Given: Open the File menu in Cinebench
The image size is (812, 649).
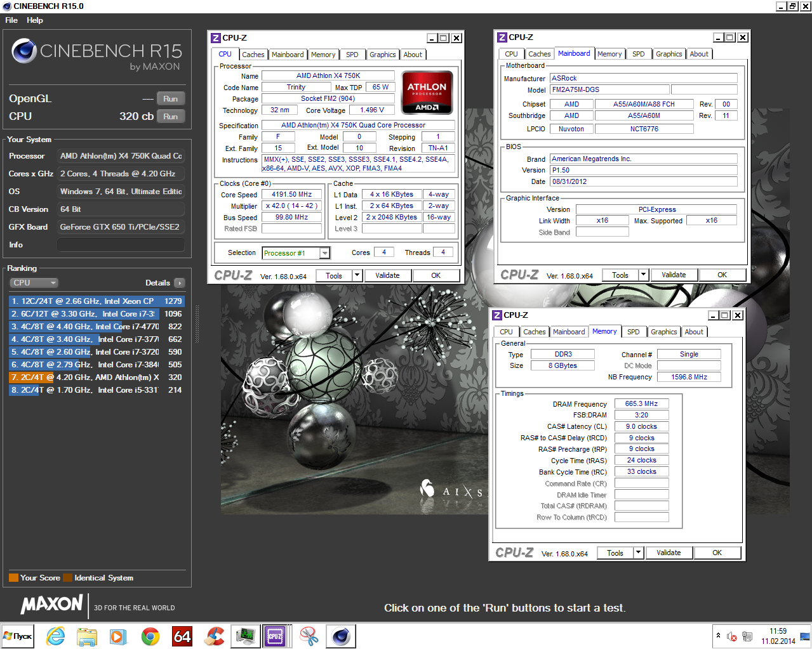Looking at the screenshot, I should pos(11,20).
